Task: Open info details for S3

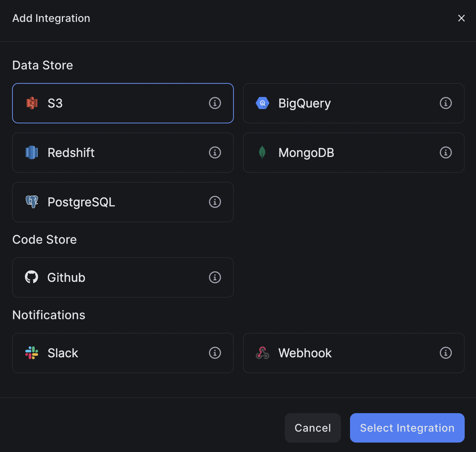Action: pyautogui.click(x=215, y=103)
